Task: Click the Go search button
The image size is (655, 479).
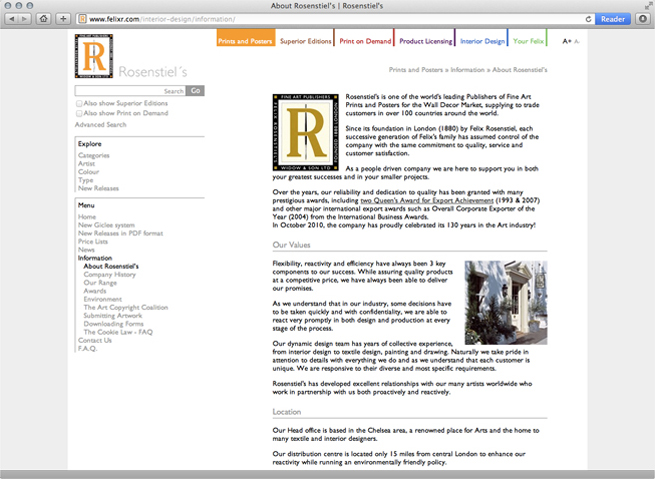Action: (195, 91)
